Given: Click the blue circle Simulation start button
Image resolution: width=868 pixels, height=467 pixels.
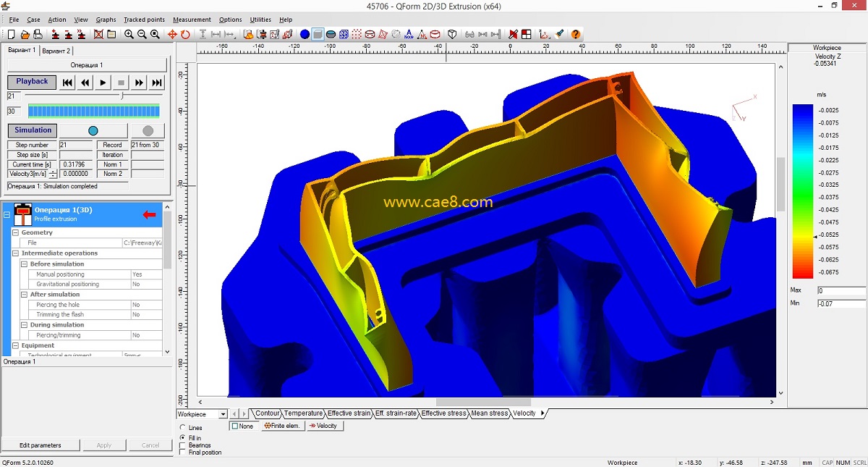Looking at the screenshot, I should 93,131.
